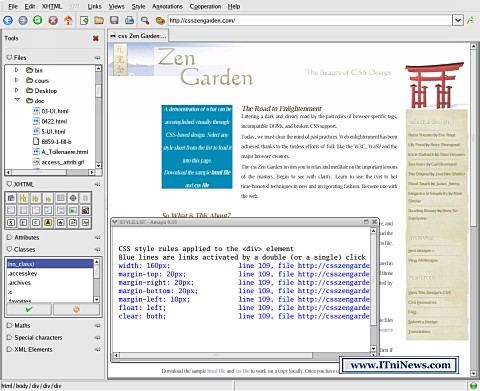Image resolution: width=480 pixels, height=391 pixels.
Task: Click the html file link at the page bottom
Action: [x=216, y=371]
